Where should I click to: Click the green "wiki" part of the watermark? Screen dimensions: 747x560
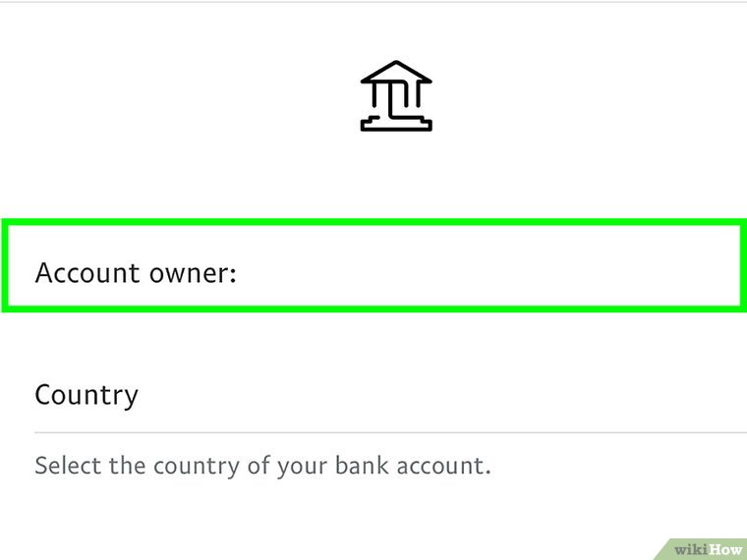point(691,548)
